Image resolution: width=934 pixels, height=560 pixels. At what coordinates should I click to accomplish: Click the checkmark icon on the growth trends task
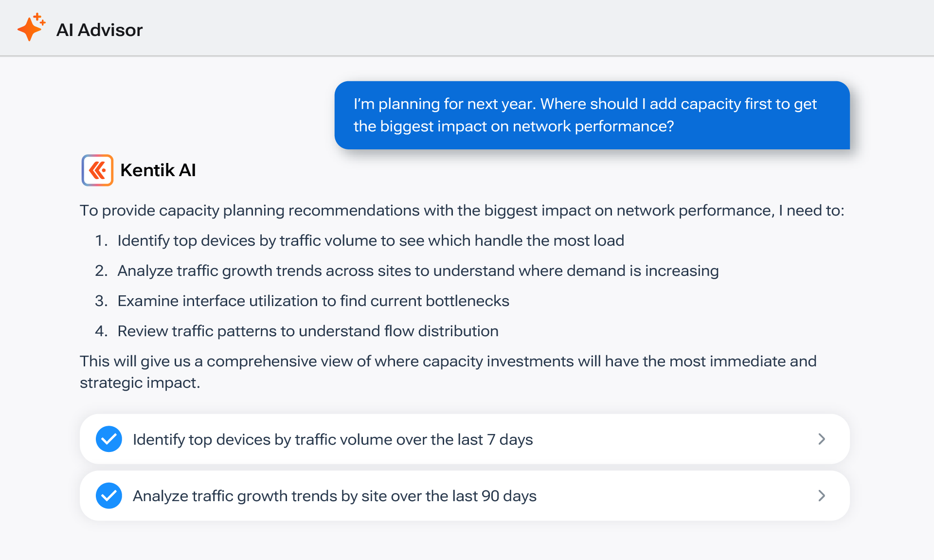pos(109,495)
